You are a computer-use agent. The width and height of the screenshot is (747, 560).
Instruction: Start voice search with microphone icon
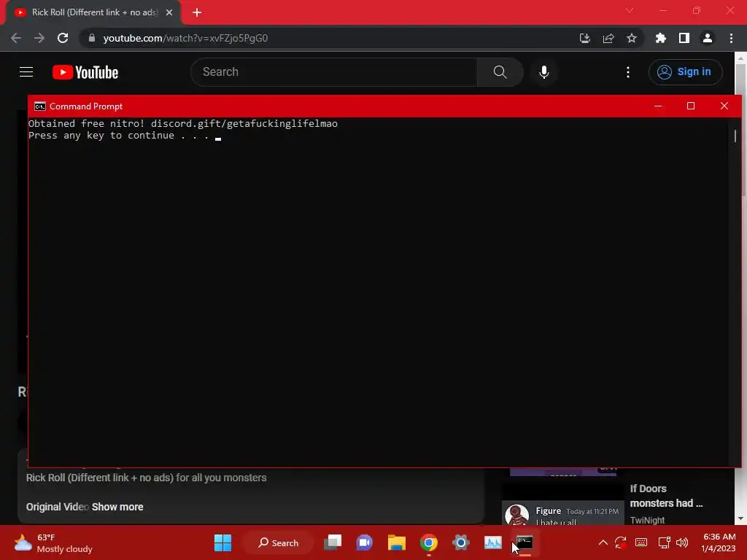(544, 72)
